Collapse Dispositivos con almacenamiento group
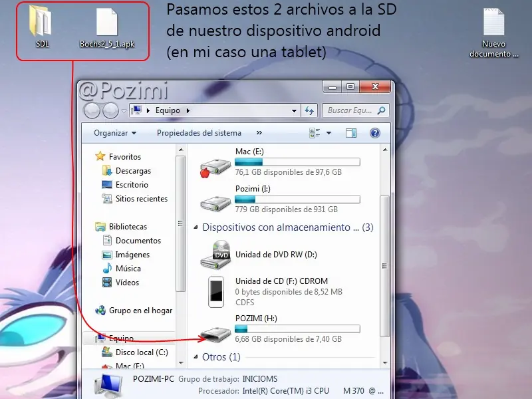Screen dimensions: 532x399 [x=196, y=227]
